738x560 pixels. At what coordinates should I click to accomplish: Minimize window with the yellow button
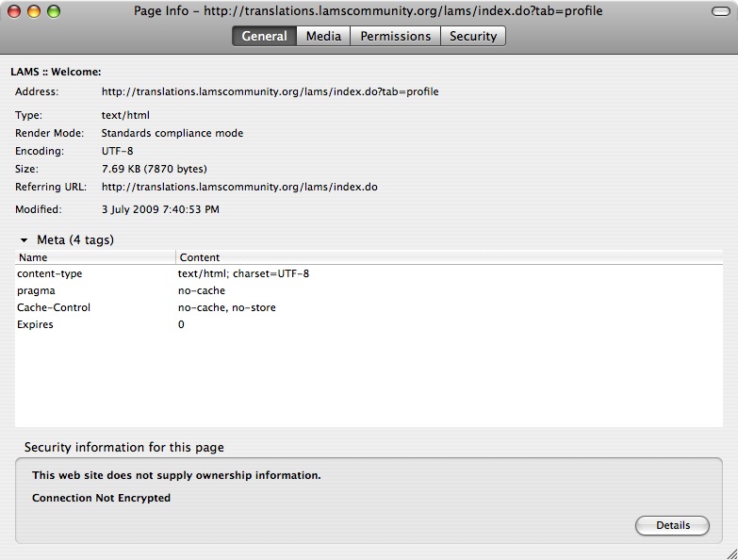[35, 11]
